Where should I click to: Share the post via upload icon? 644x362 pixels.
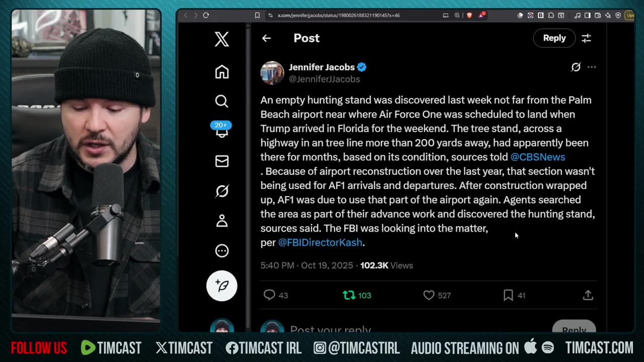tap(588, 295)
